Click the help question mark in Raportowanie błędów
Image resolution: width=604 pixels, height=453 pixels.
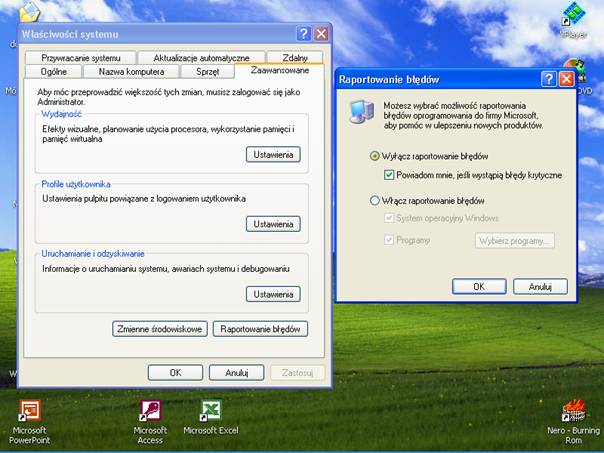pos(549,79)
